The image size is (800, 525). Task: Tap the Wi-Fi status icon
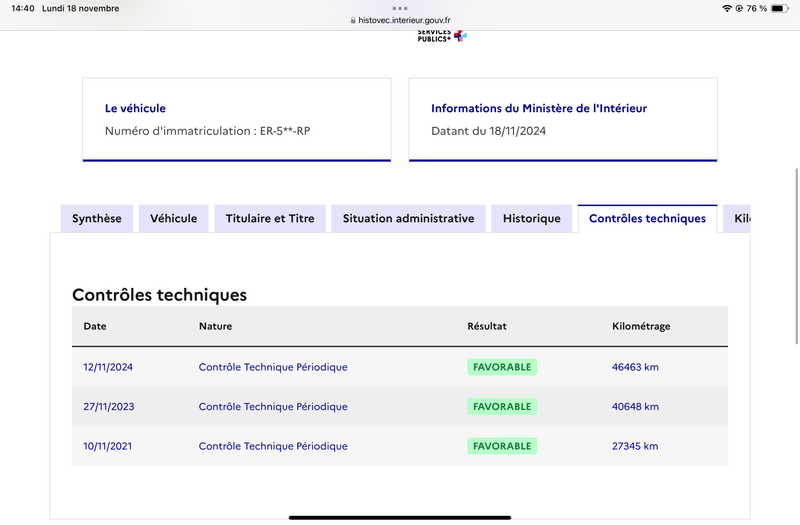[727, 8]
